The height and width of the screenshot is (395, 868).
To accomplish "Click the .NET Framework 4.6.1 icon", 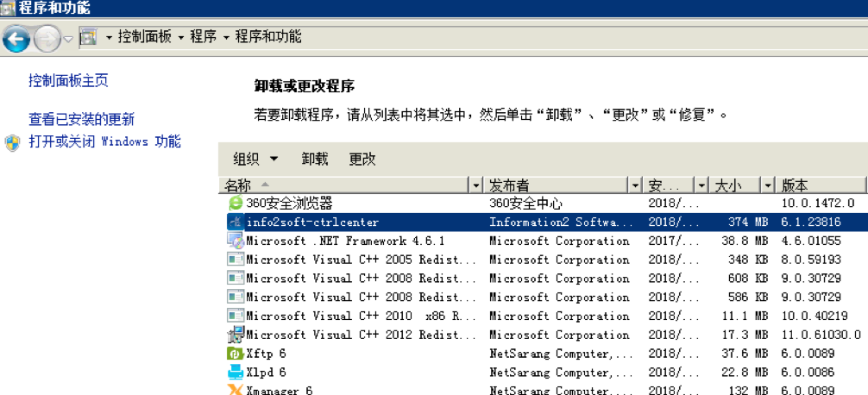I will 236,241.
